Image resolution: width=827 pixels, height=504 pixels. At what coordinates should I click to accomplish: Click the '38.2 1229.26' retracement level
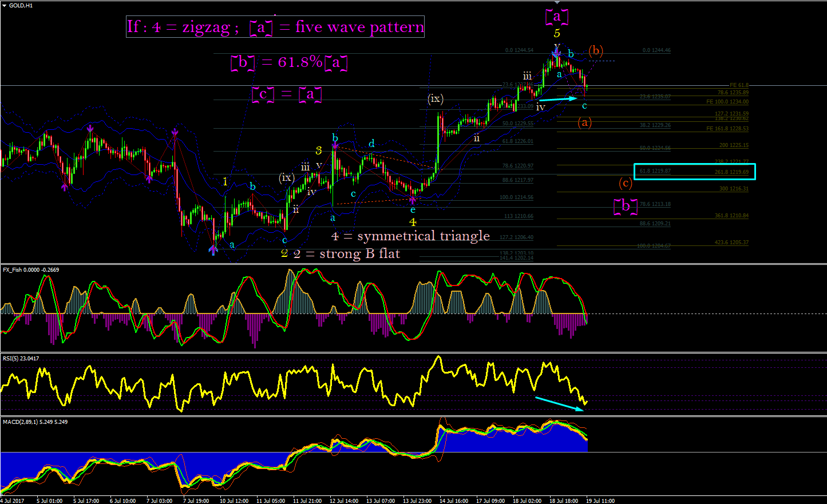[x=655, y=125]
